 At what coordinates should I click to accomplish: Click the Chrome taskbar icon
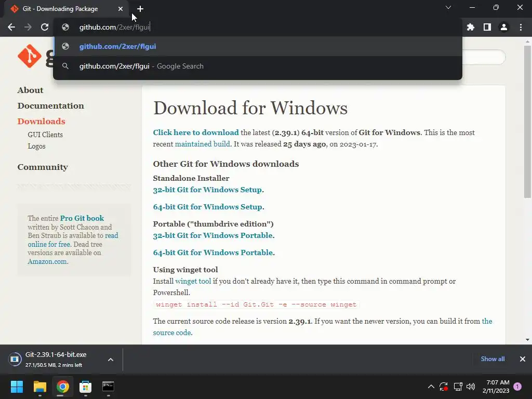63,387
